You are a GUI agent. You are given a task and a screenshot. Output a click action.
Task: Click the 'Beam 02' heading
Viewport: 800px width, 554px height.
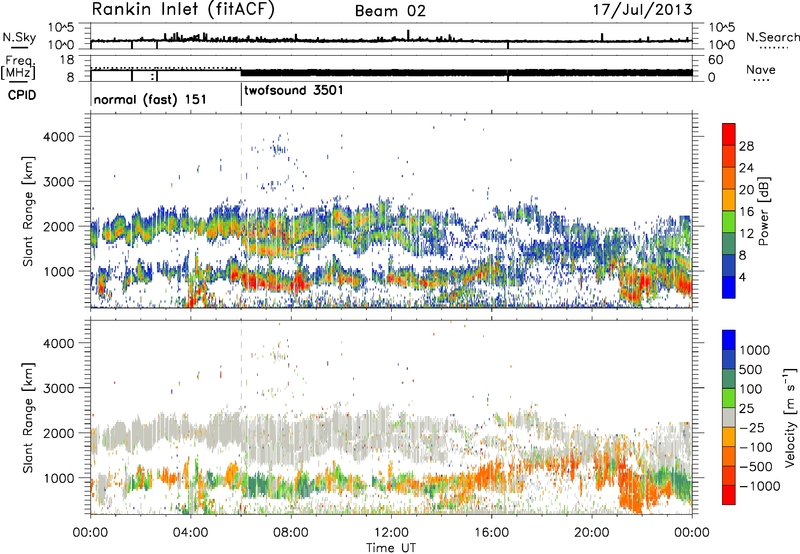click(390, 11)
